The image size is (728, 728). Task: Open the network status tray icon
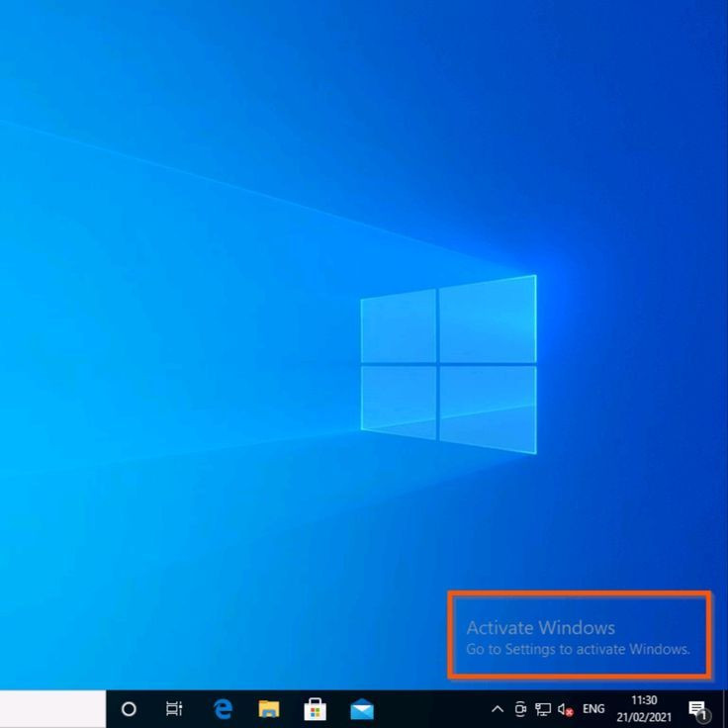click(x=542, y=709)
